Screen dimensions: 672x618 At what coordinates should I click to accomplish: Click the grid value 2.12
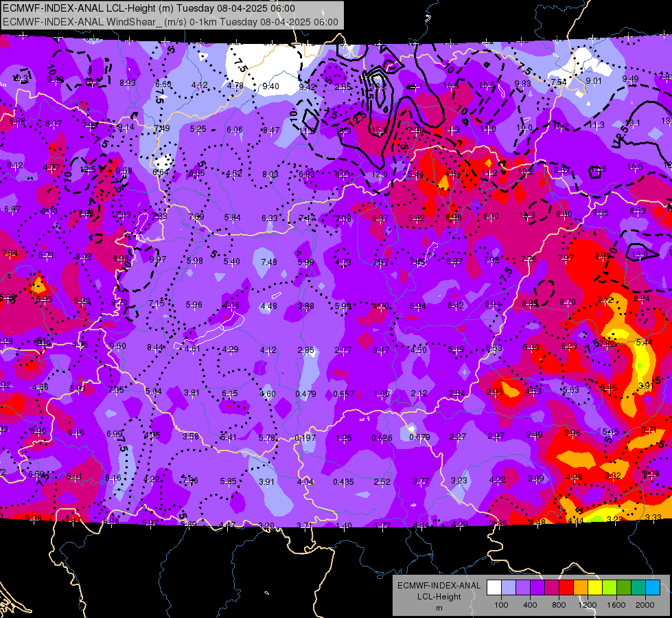click(x=419, y=393)
